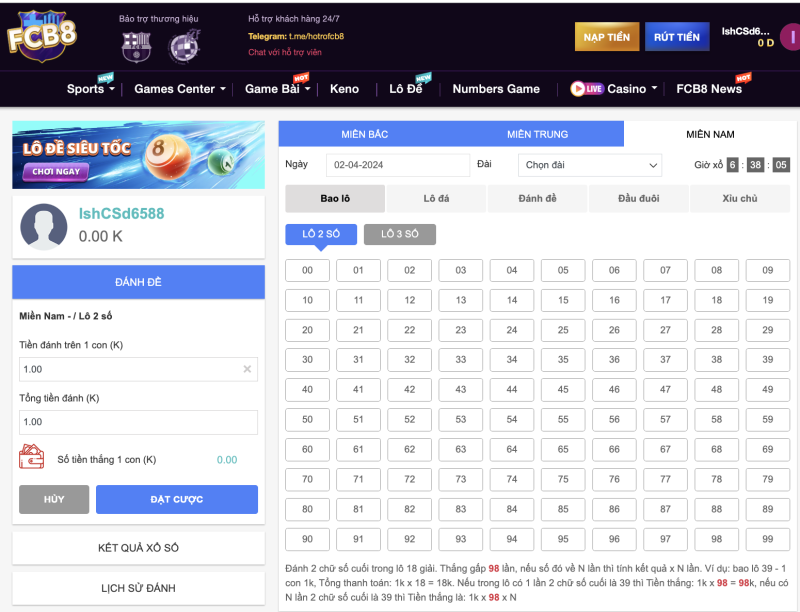Click the FCB8 logo

point(41,35)
